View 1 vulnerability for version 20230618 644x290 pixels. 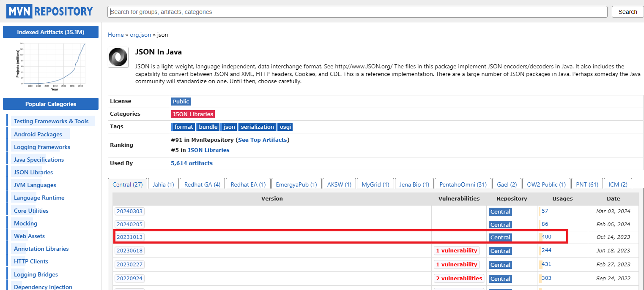tap(456, 250)
